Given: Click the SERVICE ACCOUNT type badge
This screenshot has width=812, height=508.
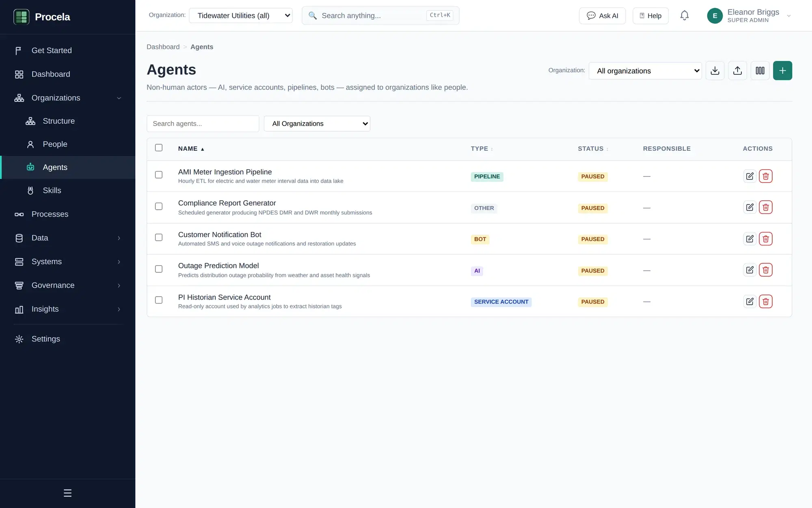Looking at the screenshot, I should pos(501,302).
